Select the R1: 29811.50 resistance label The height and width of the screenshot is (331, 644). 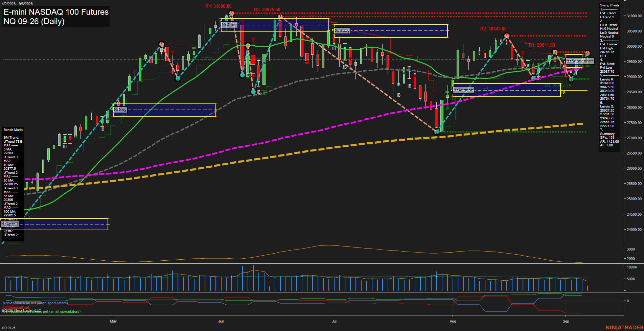[x=542, y=45]
